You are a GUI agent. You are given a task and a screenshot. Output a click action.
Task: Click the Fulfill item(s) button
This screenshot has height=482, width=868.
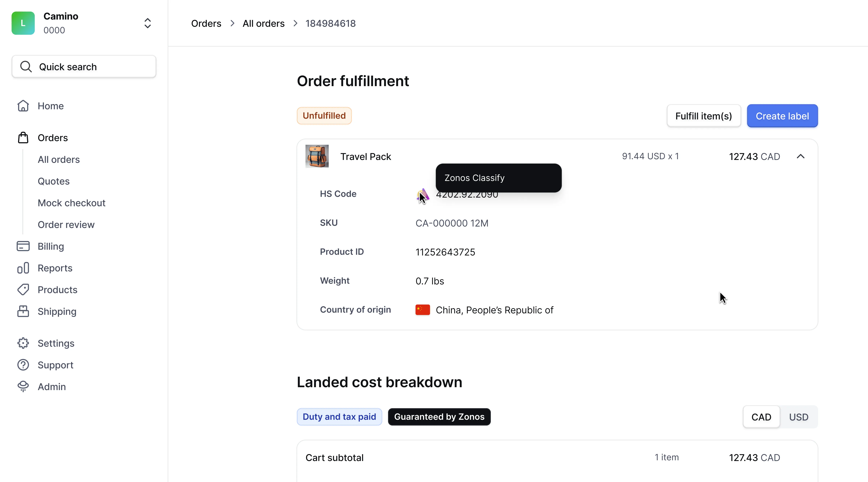point(703,116)
